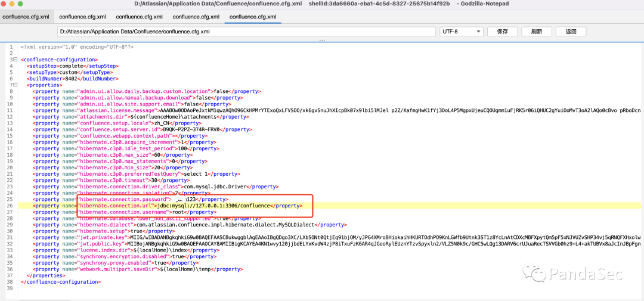The image size is (644, 301).
Task: Click the 返回 back button
Action: [x=571, y=32]
